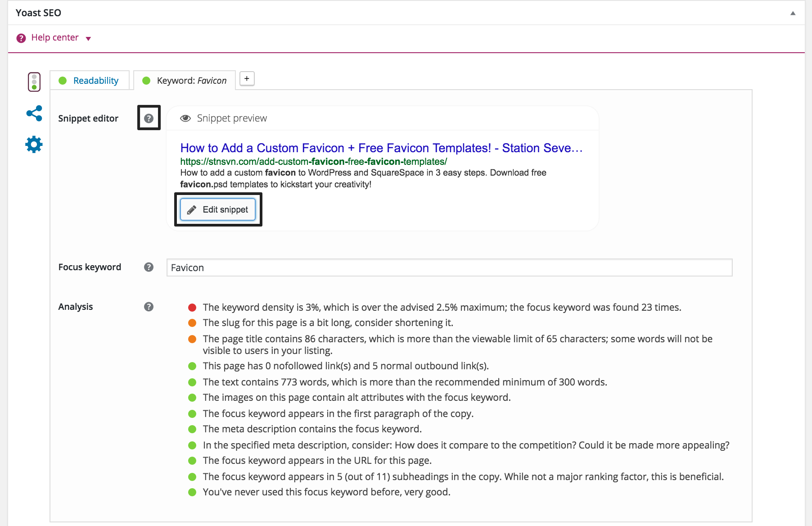Click the orange page title length bullet
The image size is (812, 526).
point(192,339)
